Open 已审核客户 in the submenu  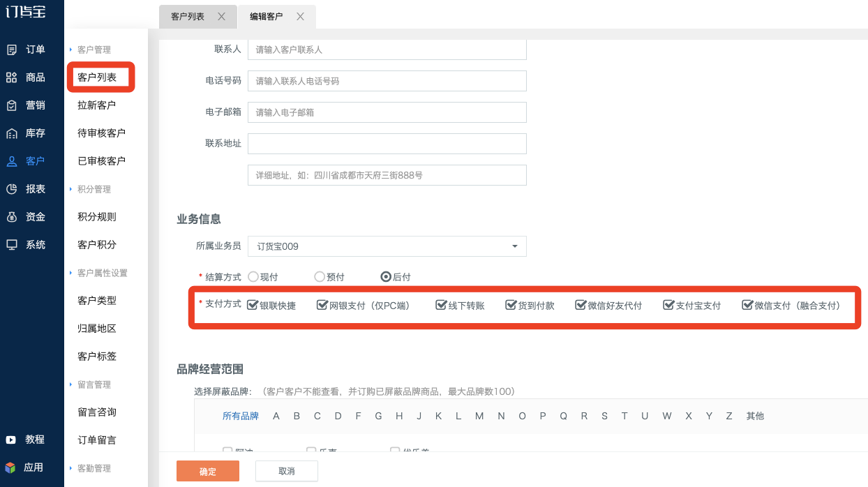(x=102, y=161)
